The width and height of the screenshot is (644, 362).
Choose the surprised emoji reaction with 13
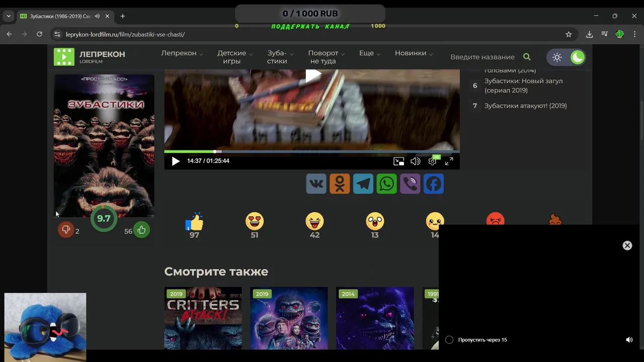click(375, 221)
